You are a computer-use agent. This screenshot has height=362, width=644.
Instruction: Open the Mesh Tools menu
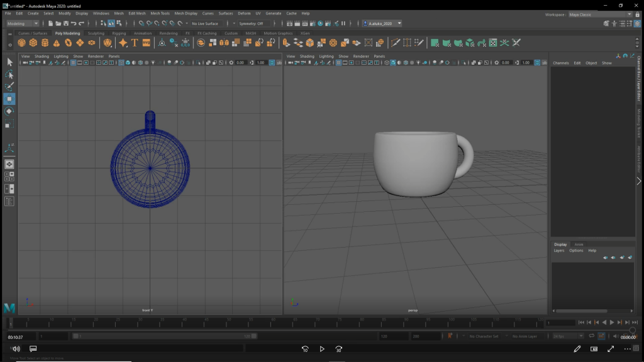click(160, 13)
